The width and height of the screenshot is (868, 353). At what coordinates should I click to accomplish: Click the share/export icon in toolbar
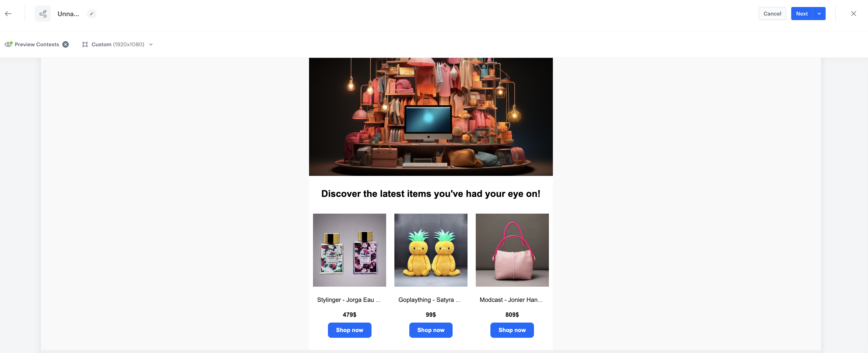click(x=43, y=13)
